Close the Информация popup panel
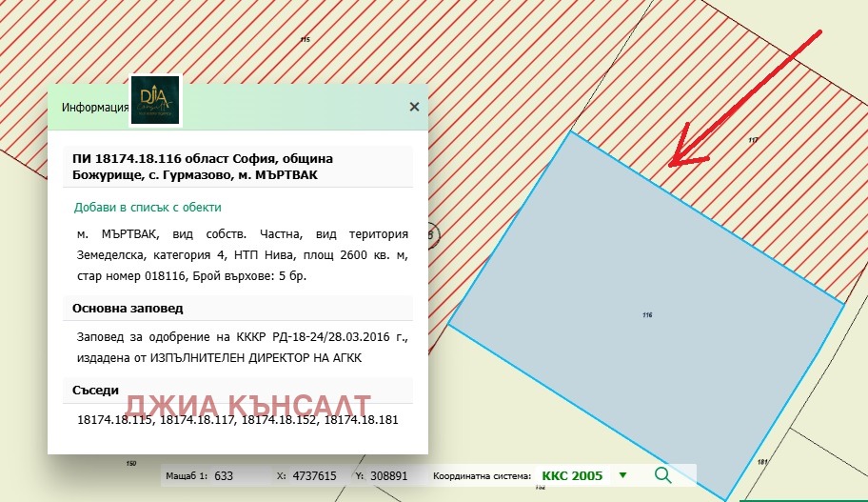868x502 pixels. tap(414, 107)
